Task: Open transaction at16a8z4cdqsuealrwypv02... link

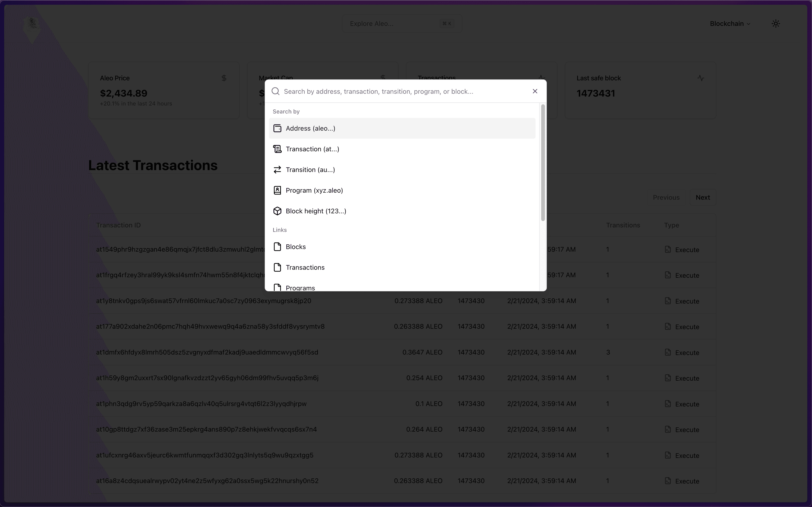Action: point(207,481)
